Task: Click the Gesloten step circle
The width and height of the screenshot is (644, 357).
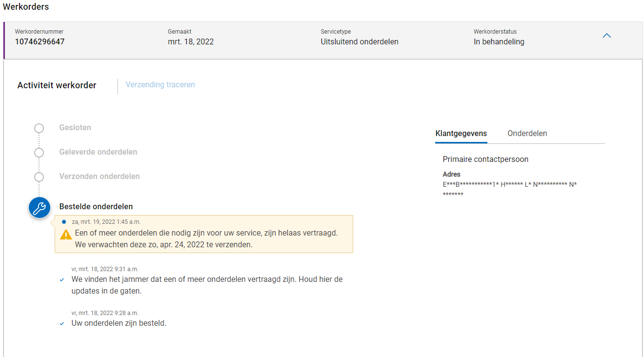Action: [39, 128]
